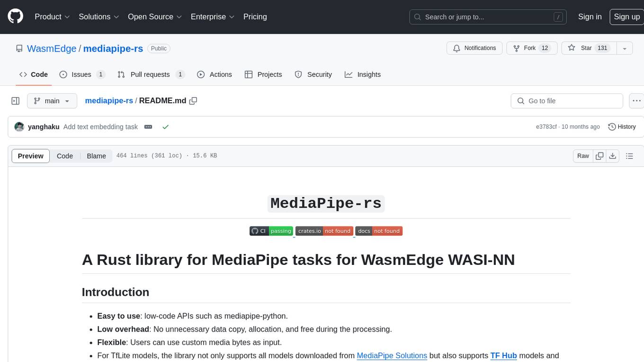Viewport: 644px width, 362px height.
Task: Expand the file tree side panel
Action: pos(16,101)
